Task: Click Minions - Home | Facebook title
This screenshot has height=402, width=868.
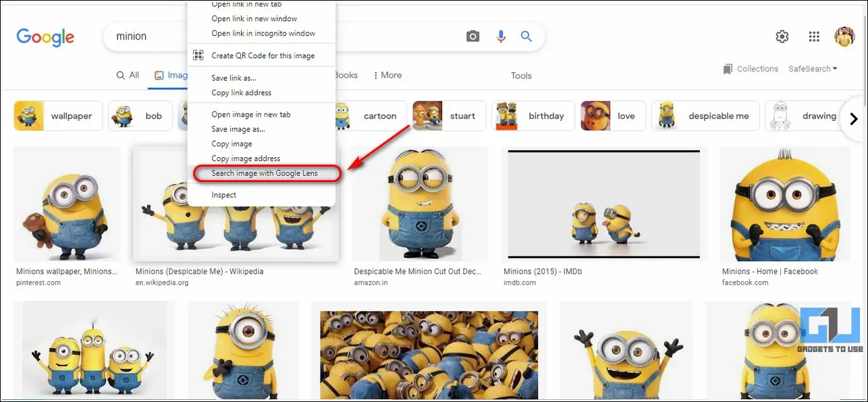Action: point(769,271)
